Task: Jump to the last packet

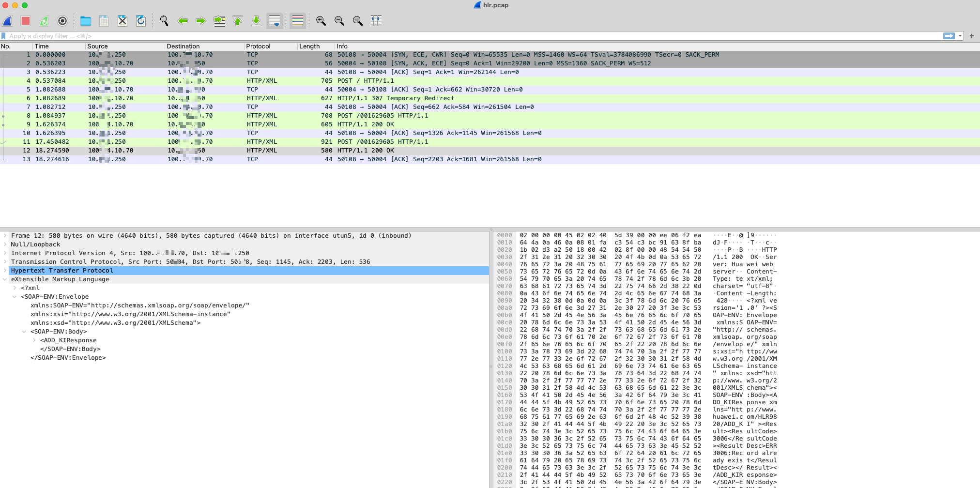Action: coord(256,21)
